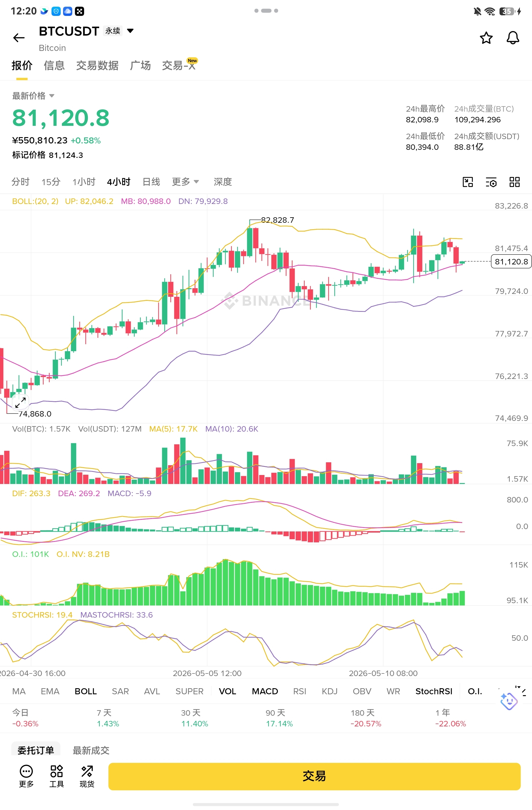Expand 最新价格 price type dropdown

(x=33, y=96)
